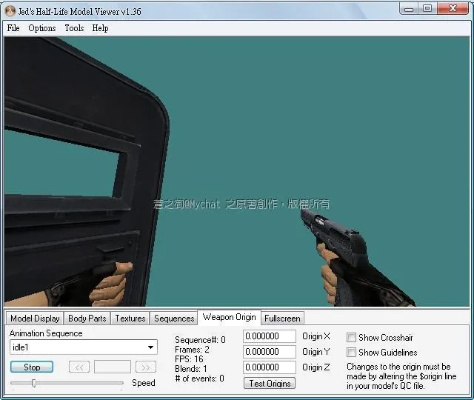Adjust the animation Speed slider

[34, 383]
